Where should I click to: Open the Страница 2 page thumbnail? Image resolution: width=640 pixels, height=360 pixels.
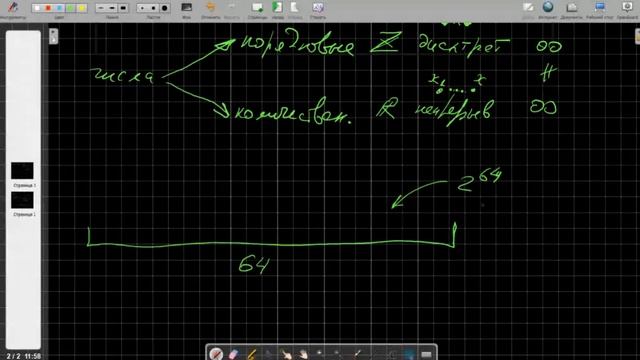point(22,200)
